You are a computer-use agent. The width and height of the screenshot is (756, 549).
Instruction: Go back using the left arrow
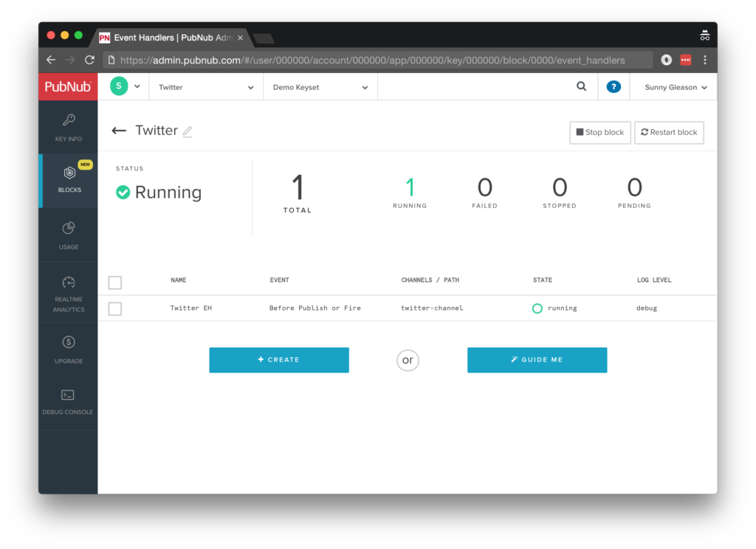click(119, 131)
